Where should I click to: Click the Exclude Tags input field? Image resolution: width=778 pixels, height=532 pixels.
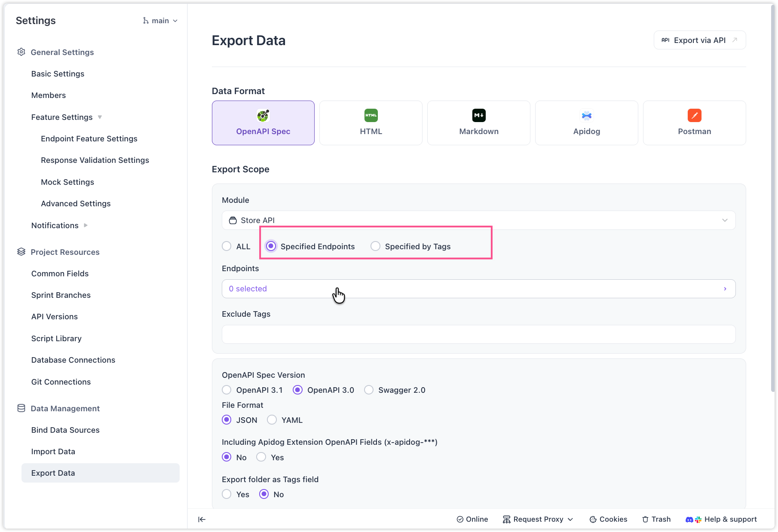point(478,334)
